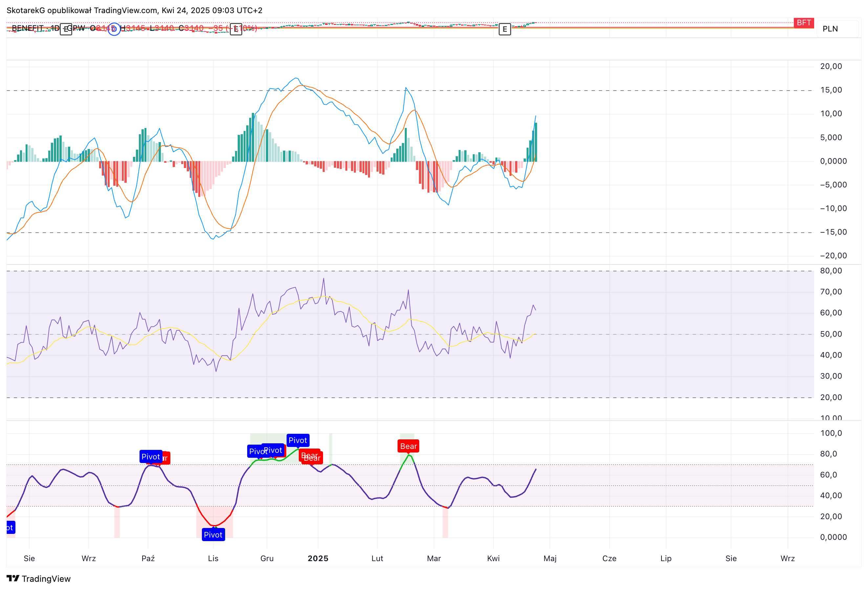This screenshot has width=868, height=590.
Task: Click the red BFT price tag
Action: [x=803, y=23]
